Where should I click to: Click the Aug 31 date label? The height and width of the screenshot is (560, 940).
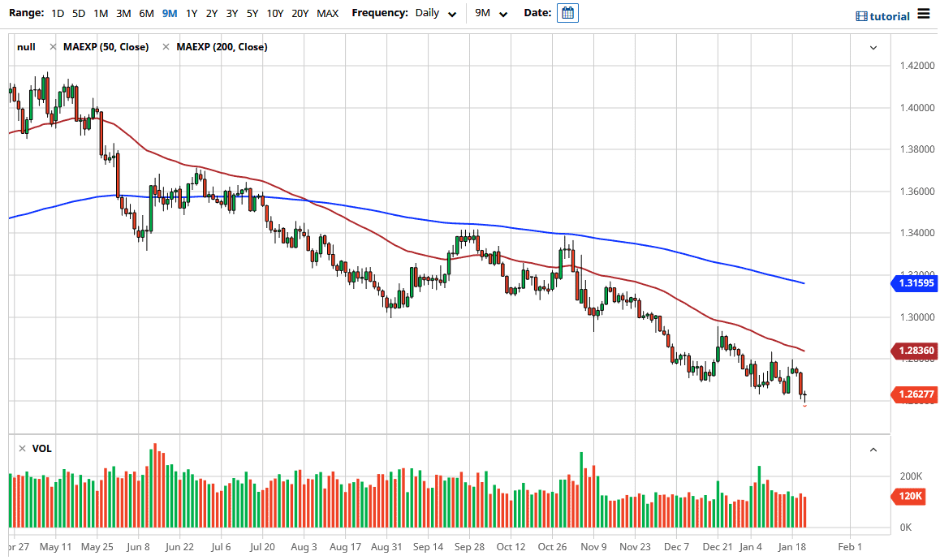click(386, 547)
